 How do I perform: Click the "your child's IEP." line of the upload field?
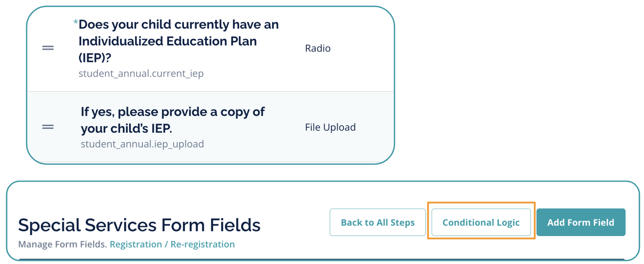(126, 128)
